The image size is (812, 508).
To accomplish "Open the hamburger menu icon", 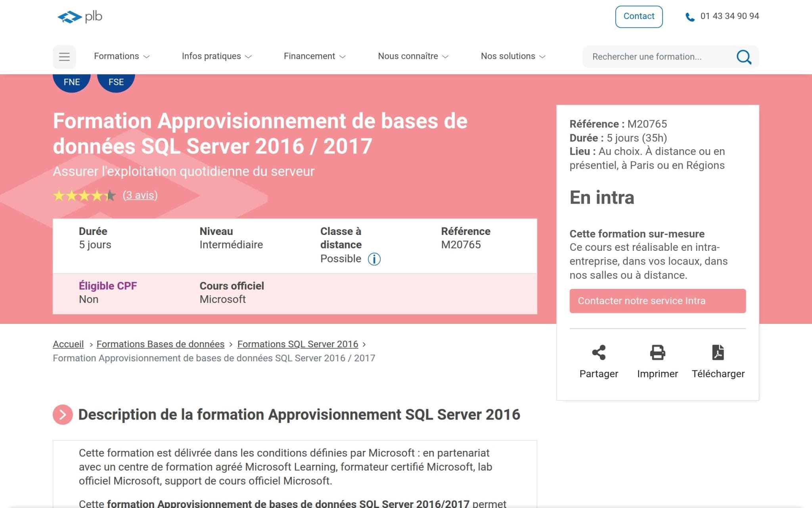I will (x=64, y=57).
